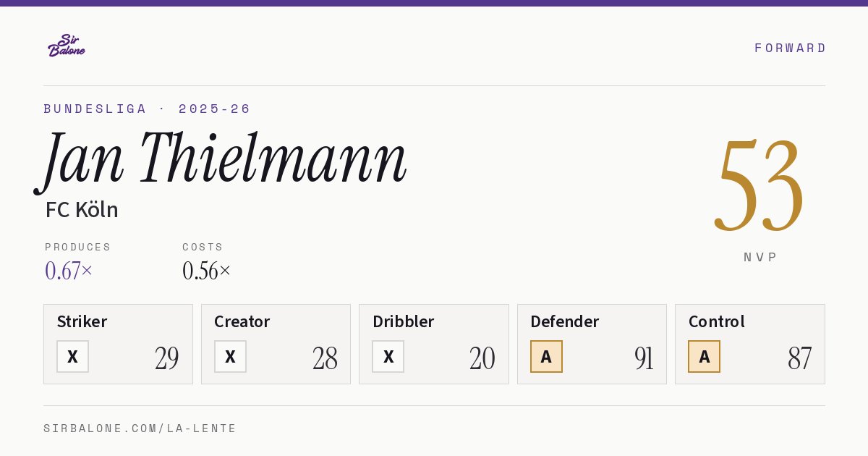
Task: Click the large 53 NVP score
Action: [759, 186]
